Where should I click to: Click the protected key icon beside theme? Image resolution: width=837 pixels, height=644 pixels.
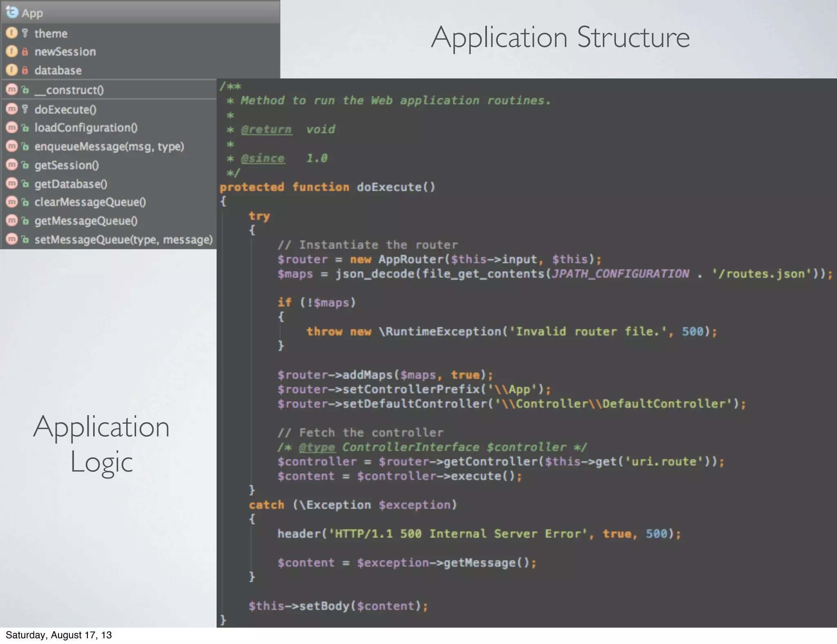coord(25,33)
